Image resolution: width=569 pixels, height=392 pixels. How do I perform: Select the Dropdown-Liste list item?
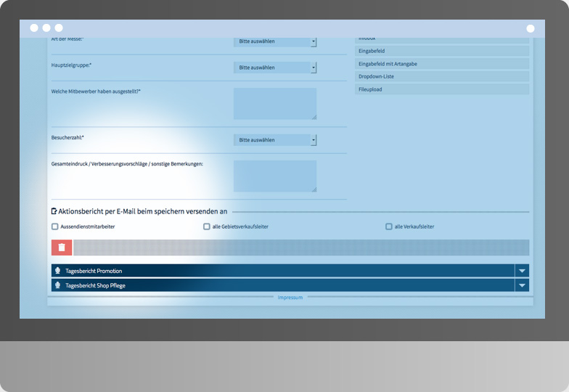click(441, 76)
